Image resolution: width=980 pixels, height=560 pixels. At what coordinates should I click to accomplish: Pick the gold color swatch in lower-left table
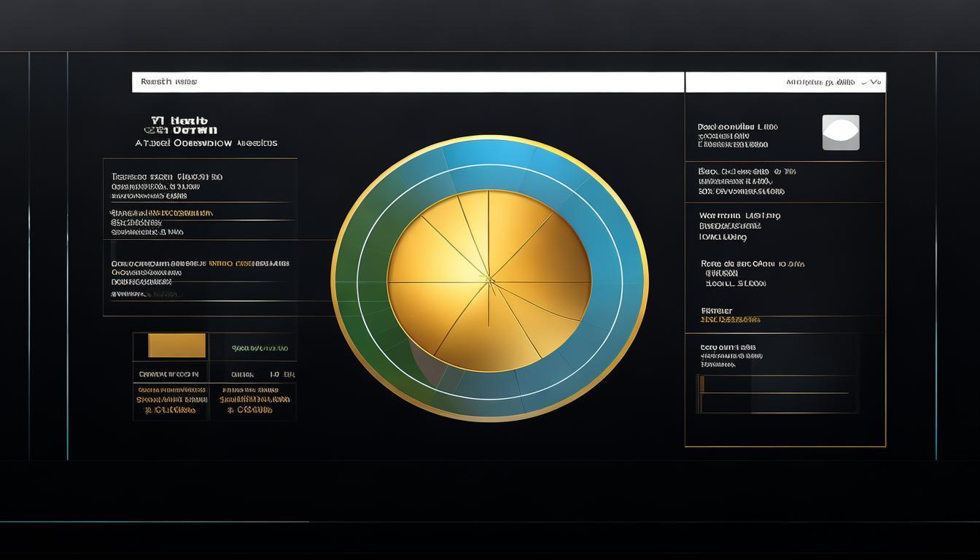(x=176, y=346)
